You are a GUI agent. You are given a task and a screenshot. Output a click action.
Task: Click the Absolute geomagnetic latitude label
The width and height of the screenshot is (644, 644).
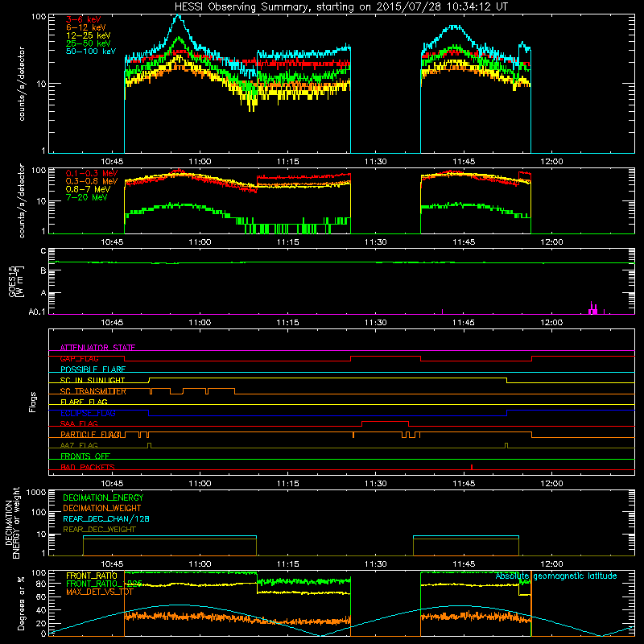click(556, 576)
